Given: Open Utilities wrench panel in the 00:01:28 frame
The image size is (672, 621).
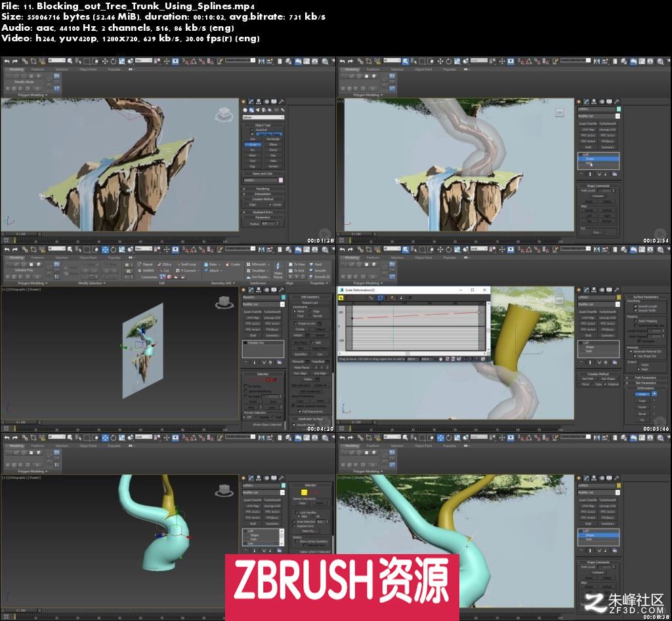Looking at the screenshot, I should [x=282, y=102].
